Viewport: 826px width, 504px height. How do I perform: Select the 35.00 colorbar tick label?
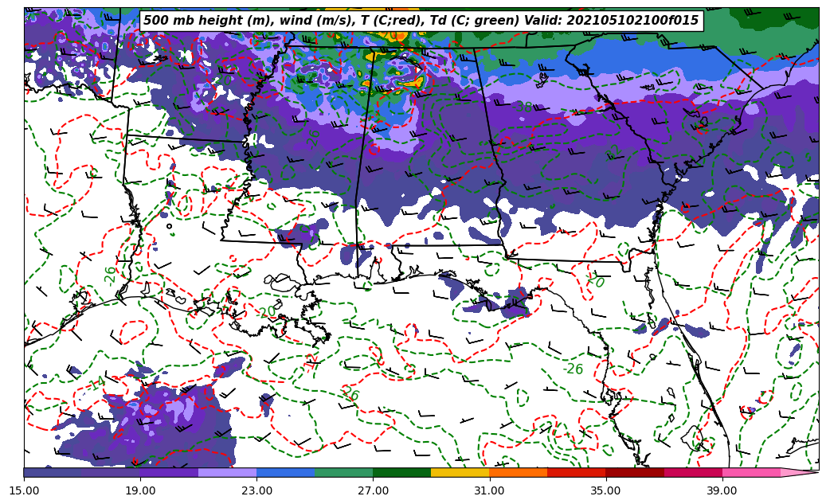coord(606,490)
